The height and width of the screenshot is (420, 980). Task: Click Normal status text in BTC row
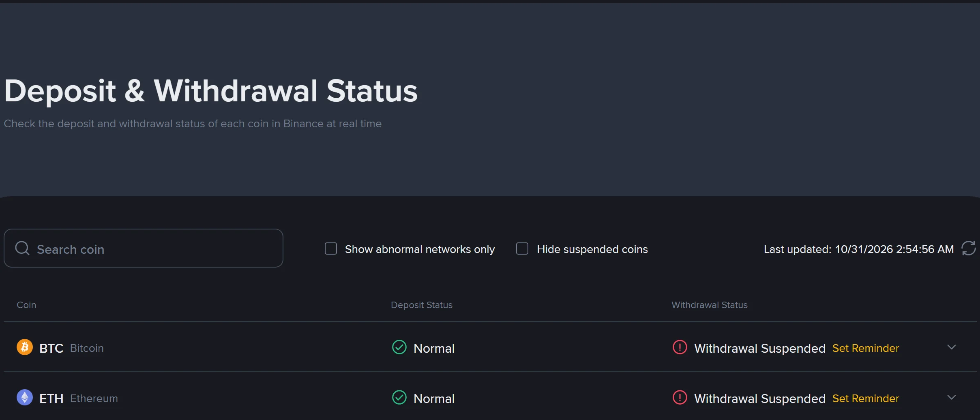[x=434, y=348]
